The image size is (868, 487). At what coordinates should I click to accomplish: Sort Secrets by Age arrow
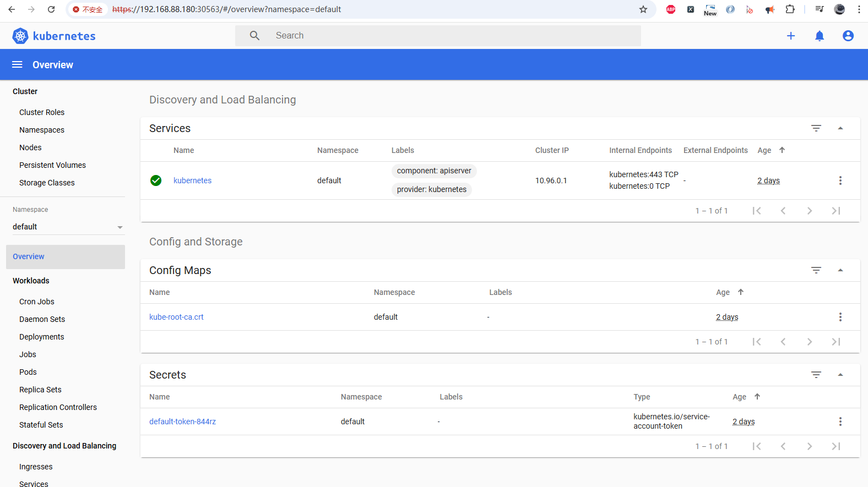click(x=757, y=397)
